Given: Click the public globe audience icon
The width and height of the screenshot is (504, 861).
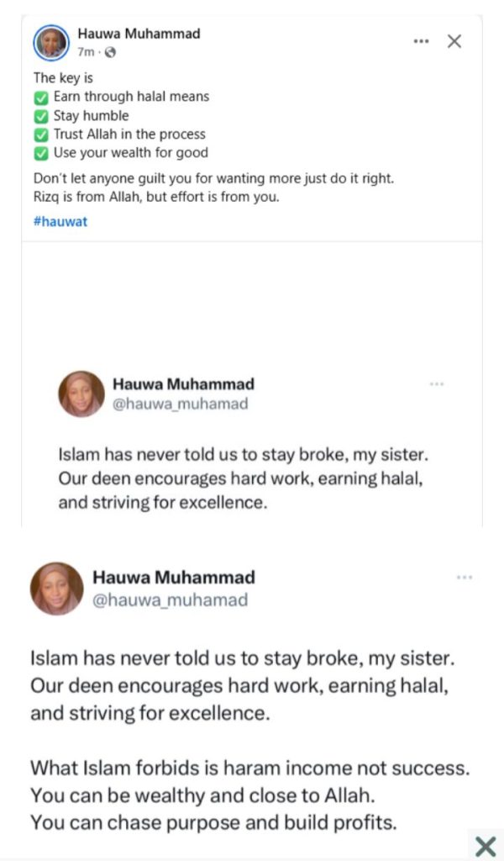Looking at the screenshot, I should tap(110, 52).
